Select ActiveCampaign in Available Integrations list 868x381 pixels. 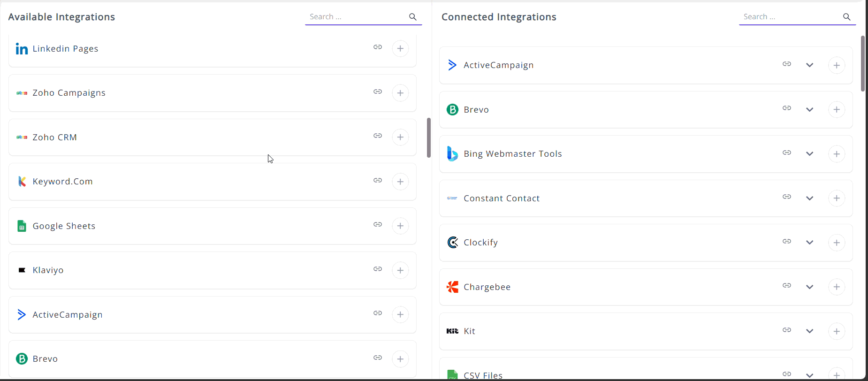click(68, 315)
